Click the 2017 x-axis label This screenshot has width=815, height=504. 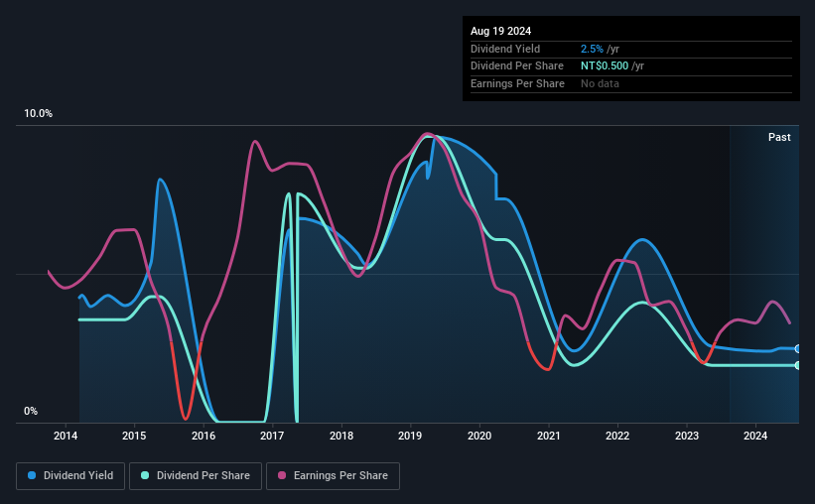point(272,436)
